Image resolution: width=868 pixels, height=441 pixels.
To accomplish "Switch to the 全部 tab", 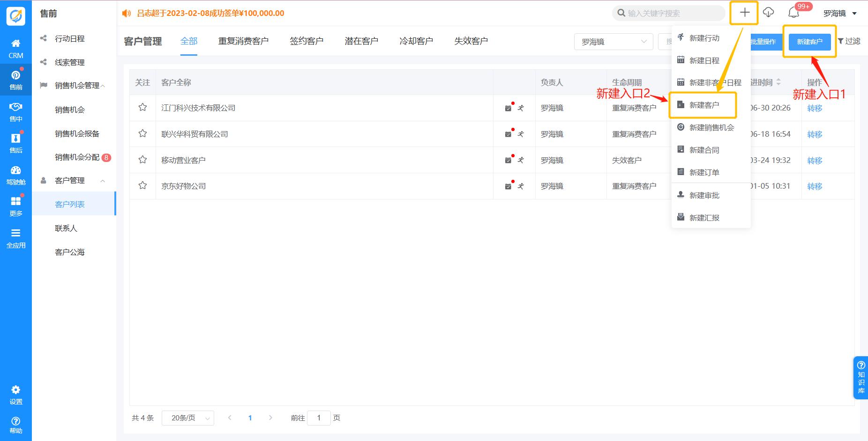I will 189,41.
